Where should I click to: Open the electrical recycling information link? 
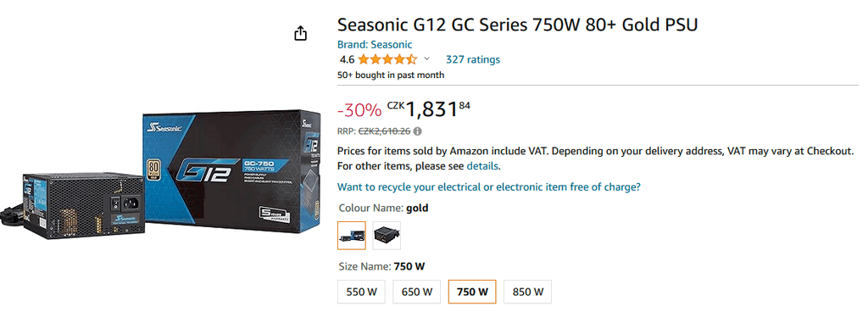coord(489,187)
